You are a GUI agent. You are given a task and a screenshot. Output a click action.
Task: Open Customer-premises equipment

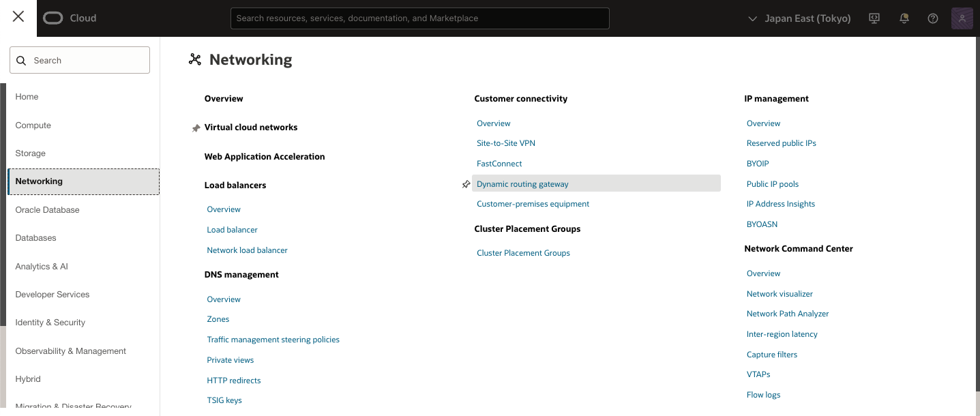pyautogui.click(x=533, y=204)
